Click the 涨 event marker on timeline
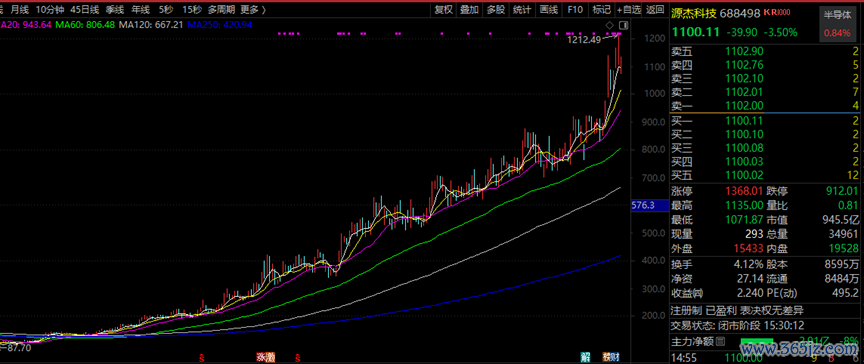Image resolution: width=864 pixels, height=364 pixels. click(261, 357)
